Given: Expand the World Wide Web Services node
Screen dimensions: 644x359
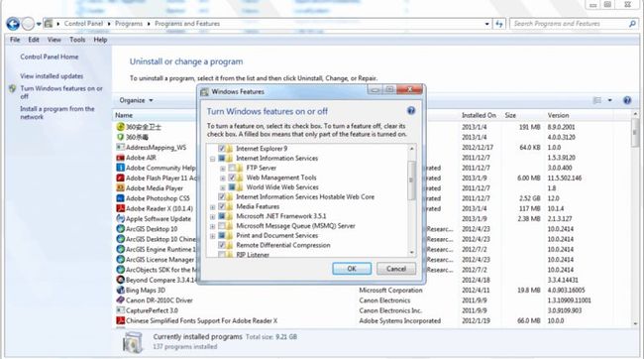Looking at the screenshot, I should click(223, 187).
